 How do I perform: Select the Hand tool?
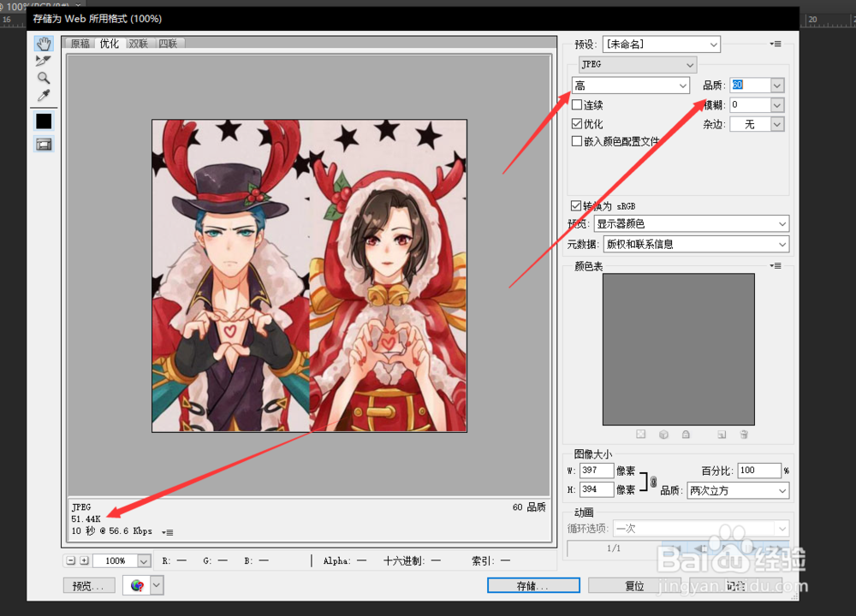click(44, 43)
